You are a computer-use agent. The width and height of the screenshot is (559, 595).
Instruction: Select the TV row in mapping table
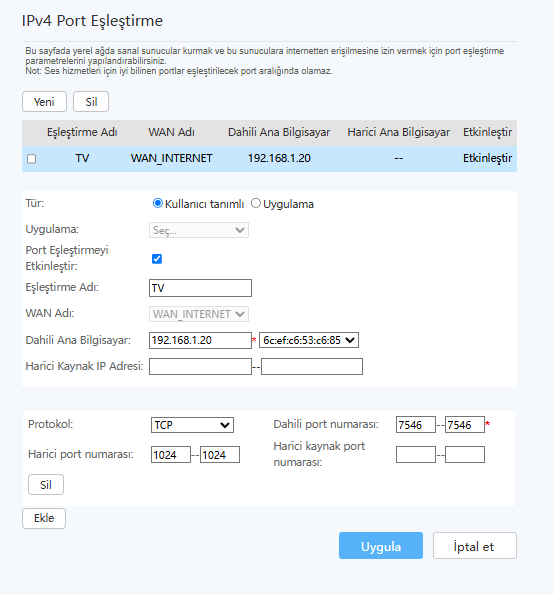(x=269, y=159)
